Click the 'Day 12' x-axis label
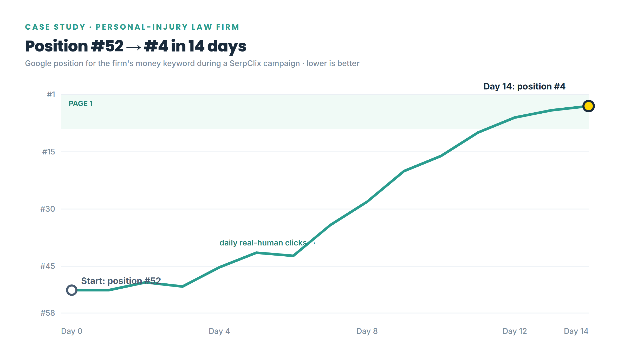Screen dimensions: 624x364 coord(515,331)
